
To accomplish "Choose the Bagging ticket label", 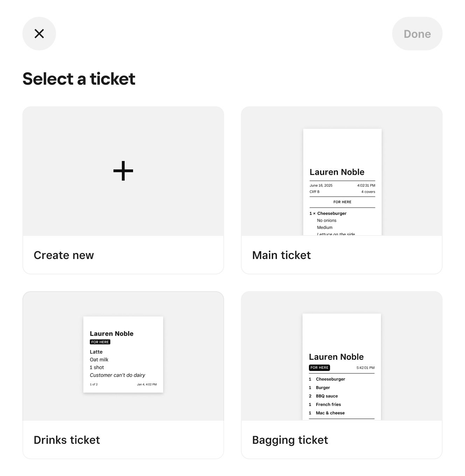I will [x=290, y=440].
